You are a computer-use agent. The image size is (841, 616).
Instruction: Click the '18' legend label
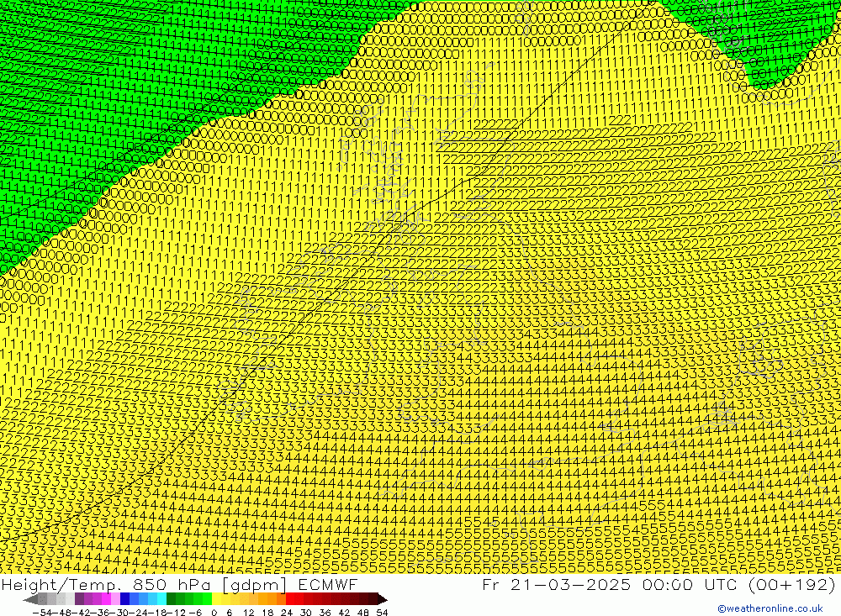click(x=267, y=613)
